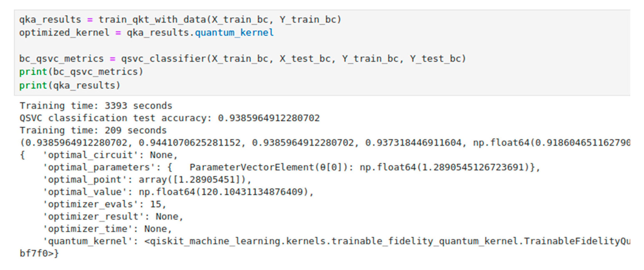
Task: Click the 'optimal_value' np.float64 output line
Action: click(178, 192)
